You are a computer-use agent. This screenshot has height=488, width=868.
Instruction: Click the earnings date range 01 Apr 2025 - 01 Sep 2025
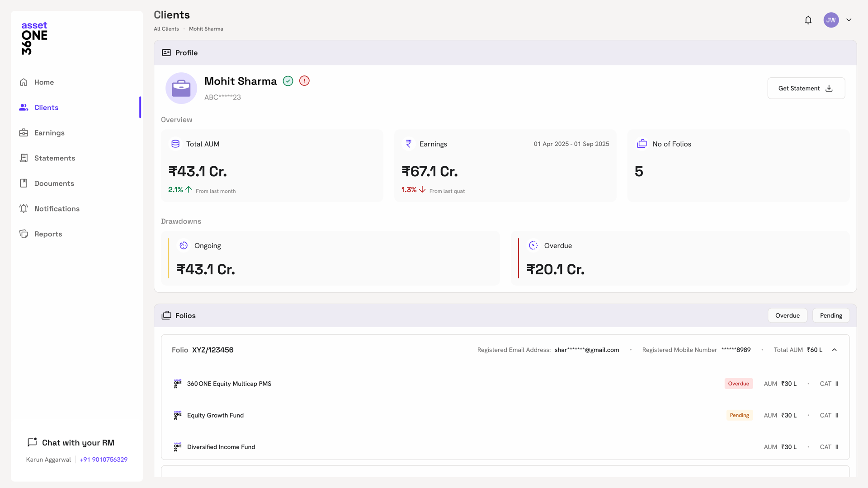(x=571, y=144)
